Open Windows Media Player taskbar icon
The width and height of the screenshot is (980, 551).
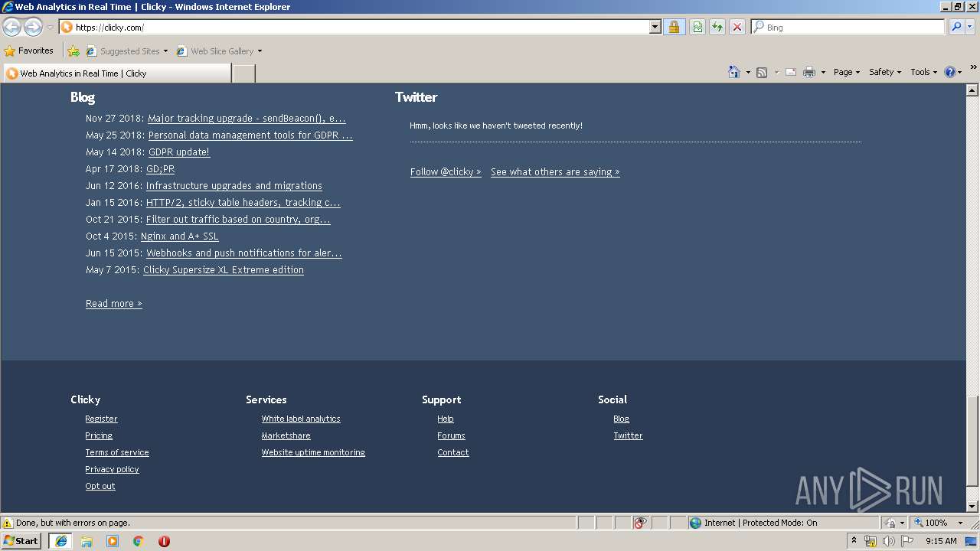[113, 541]
